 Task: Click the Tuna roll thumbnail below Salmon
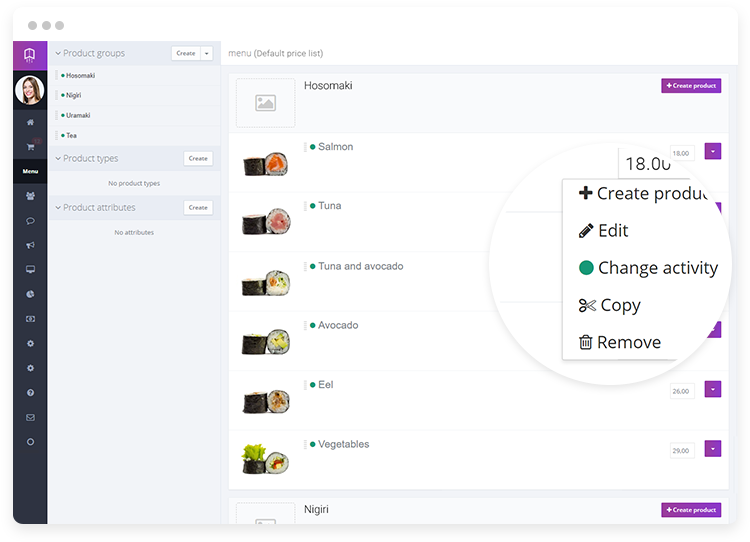(265, 221)
